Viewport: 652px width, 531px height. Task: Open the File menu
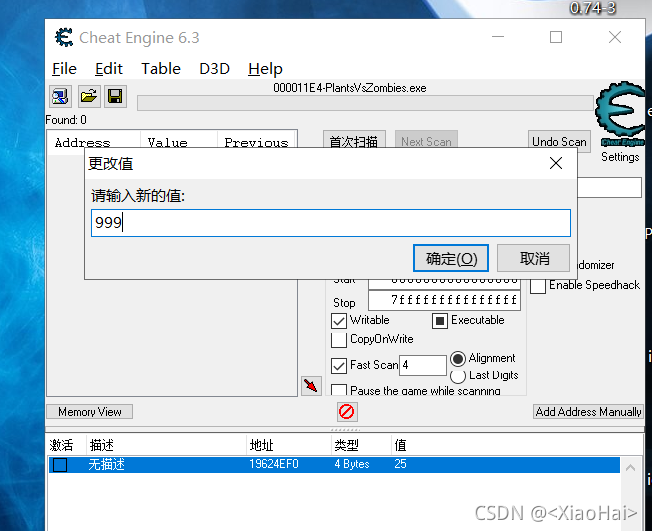tap(64, 69)
